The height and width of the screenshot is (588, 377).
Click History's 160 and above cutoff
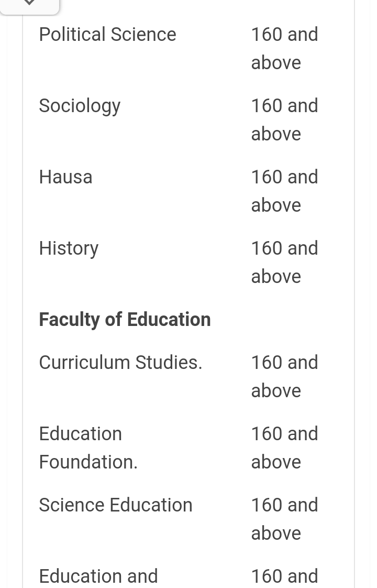pos(284,262)
